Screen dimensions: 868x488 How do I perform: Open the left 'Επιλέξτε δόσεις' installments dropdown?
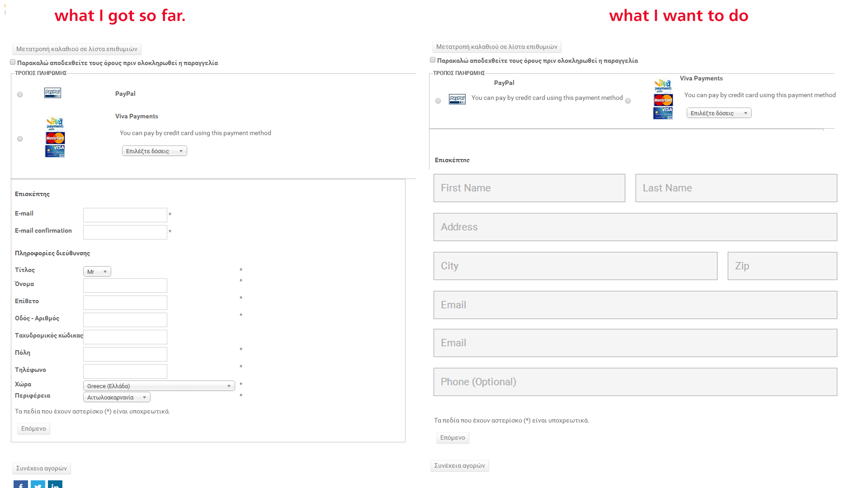(154, 151)
